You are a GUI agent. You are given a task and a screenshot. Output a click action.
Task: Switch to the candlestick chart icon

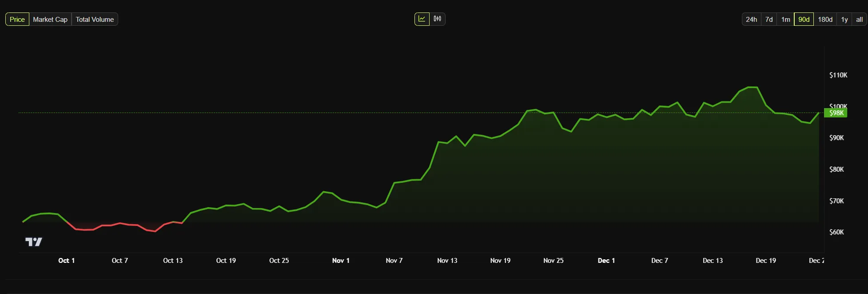pyautogui.click(x=438, y=19)
